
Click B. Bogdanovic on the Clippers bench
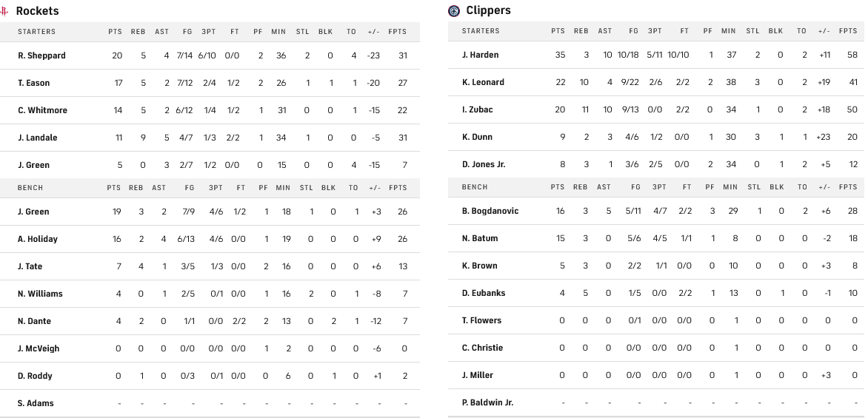tap(490, 211)
